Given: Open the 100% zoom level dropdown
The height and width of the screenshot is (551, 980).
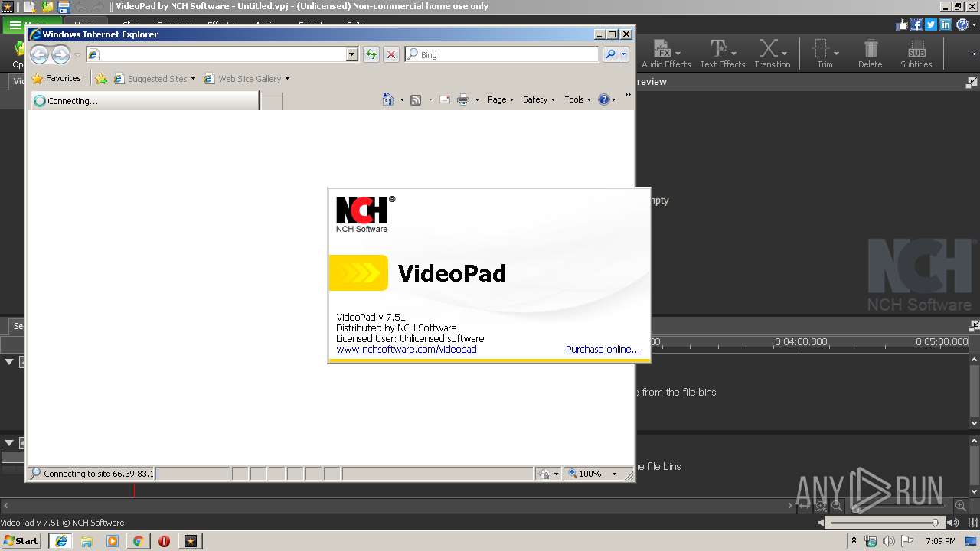Looking at the screenshot, I should tap(614, 474).
